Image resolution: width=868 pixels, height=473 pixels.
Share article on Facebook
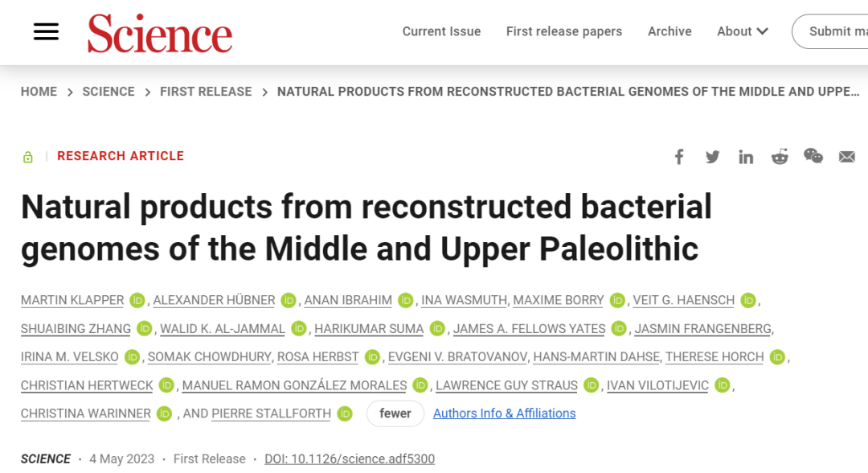[679, 157]
